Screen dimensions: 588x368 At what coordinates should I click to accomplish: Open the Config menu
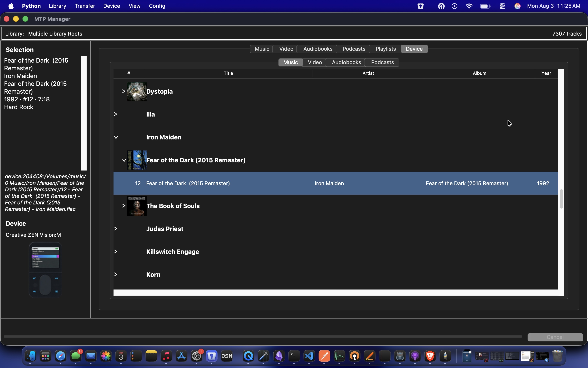[157, 6]
